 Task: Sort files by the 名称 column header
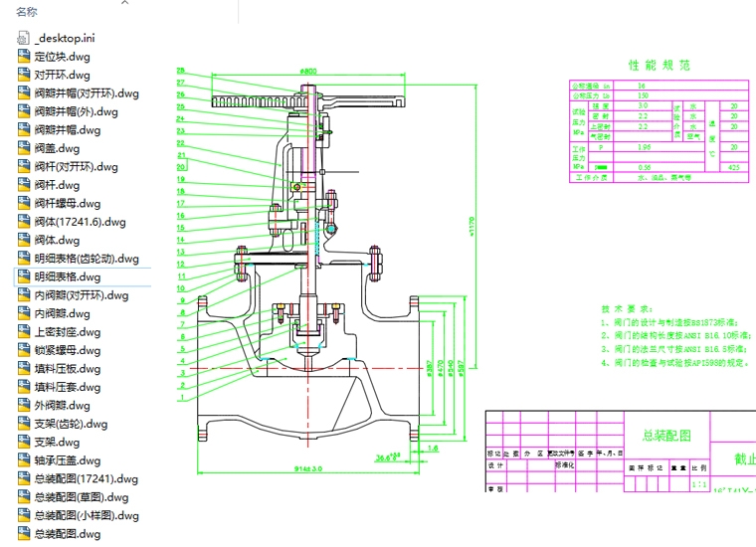[27, 12]
